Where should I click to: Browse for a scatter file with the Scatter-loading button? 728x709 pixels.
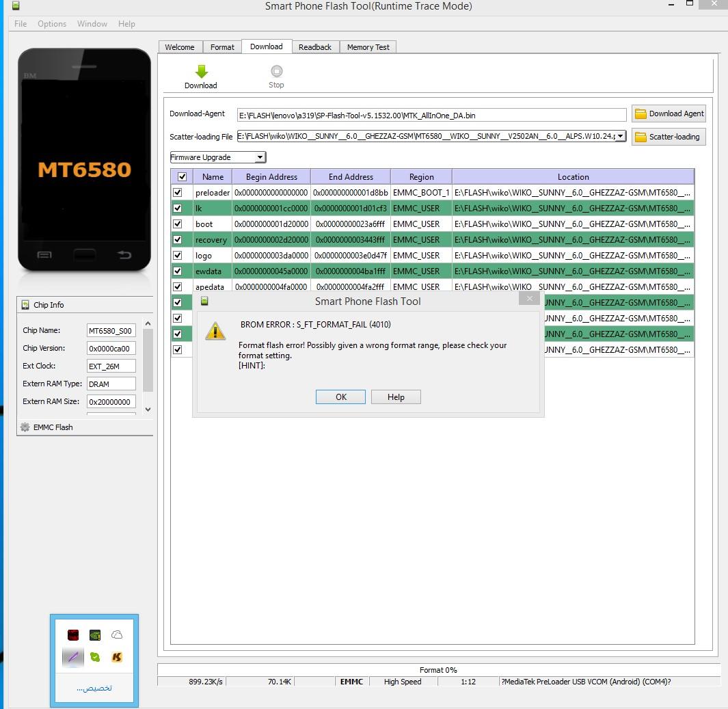point(669,137)
